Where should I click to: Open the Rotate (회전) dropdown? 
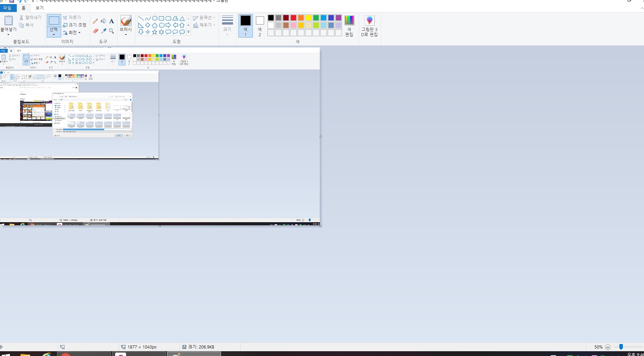click(72, 32)
